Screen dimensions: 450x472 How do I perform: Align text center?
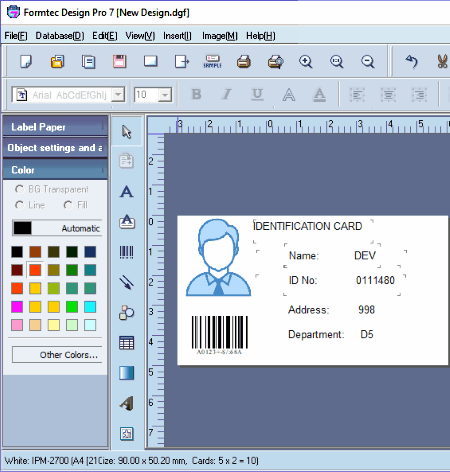pos(388,95)
